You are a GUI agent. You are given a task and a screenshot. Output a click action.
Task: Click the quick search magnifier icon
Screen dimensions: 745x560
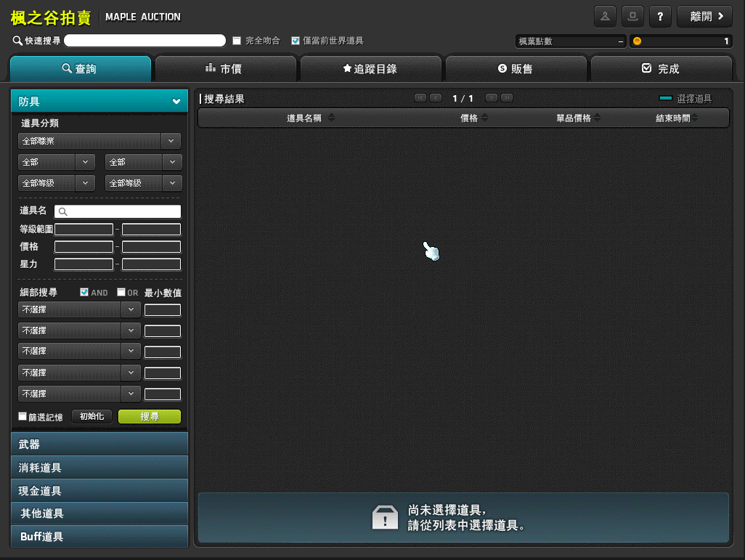[17, 41]
